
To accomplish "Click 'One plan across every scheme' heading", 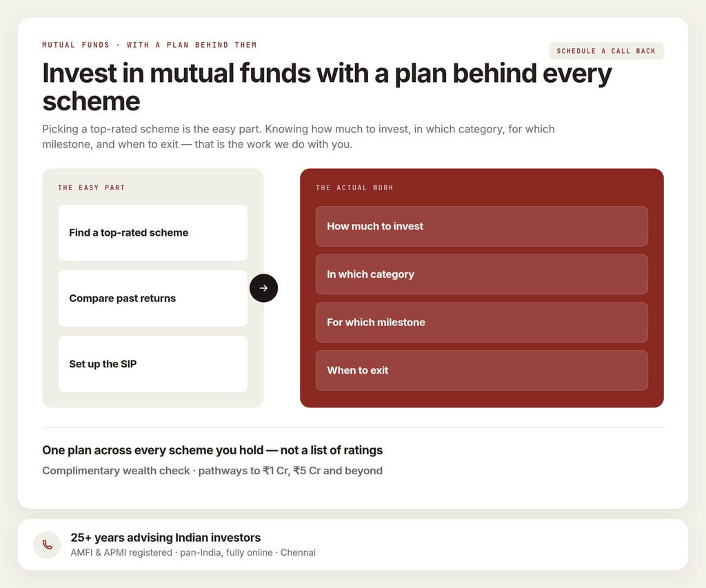I will point(212,450).
